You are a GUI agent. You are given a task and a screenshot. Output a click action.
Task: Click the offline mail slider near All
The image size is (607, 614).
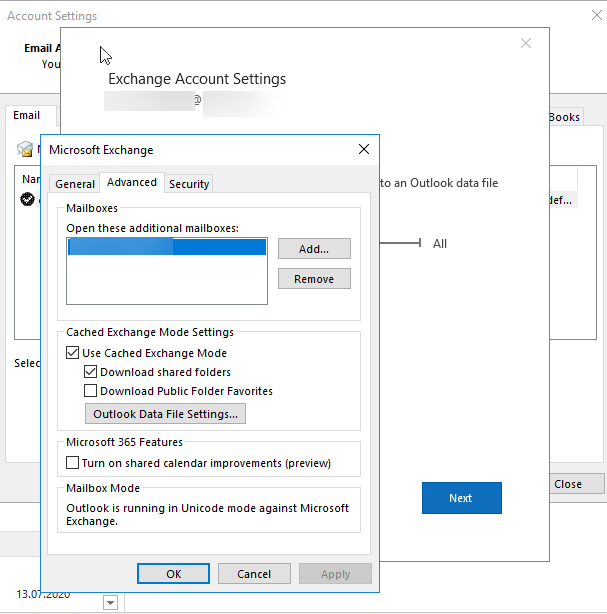click(x=401, y=243)
